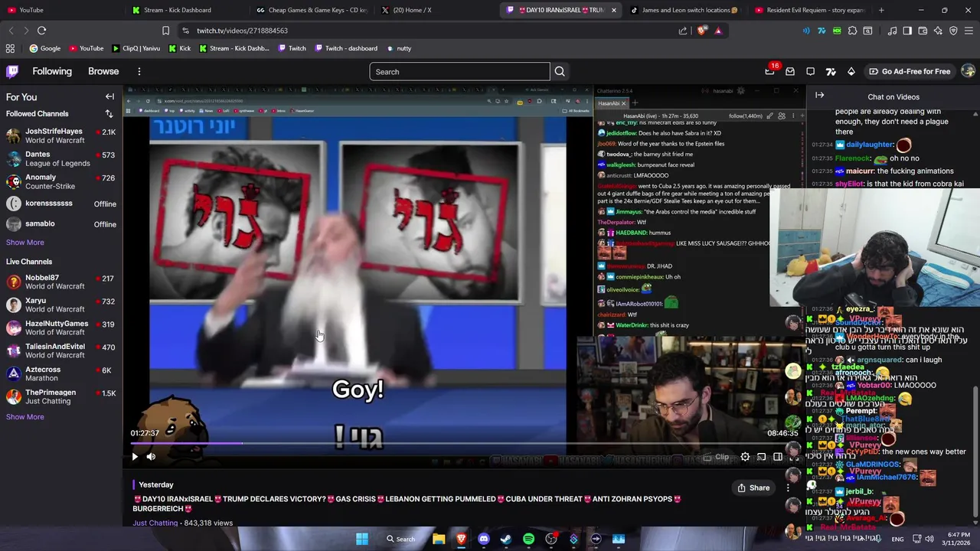Sort the Followed Channels list
The width and height of the screenshot is (980, 551).
109,113
